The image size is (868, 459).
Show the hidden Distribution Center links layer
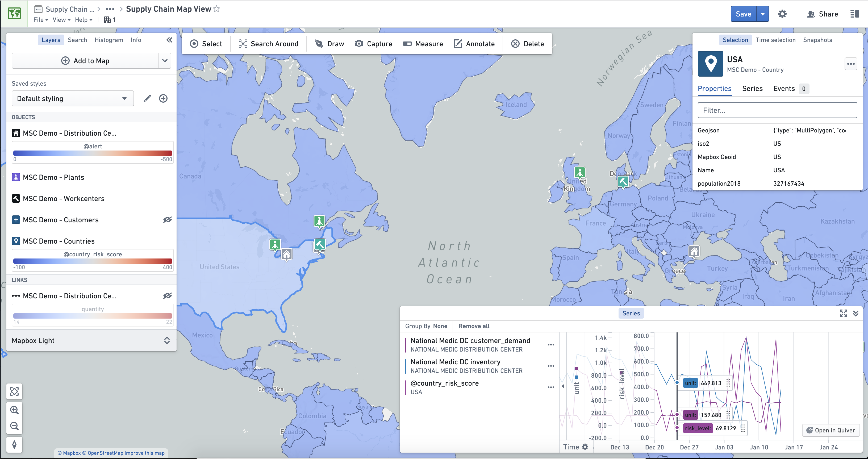click(168, 296)
